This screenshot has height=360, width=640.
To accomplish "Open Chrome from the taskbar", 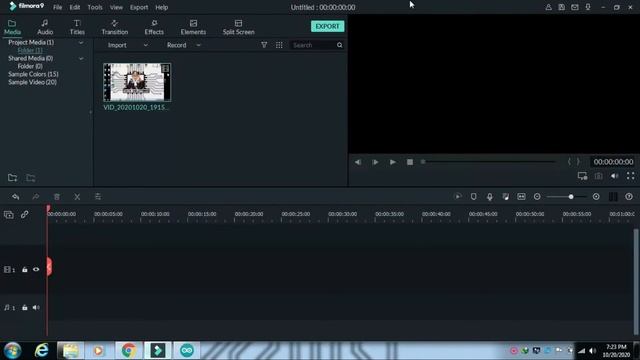I will tap(129, 350).
